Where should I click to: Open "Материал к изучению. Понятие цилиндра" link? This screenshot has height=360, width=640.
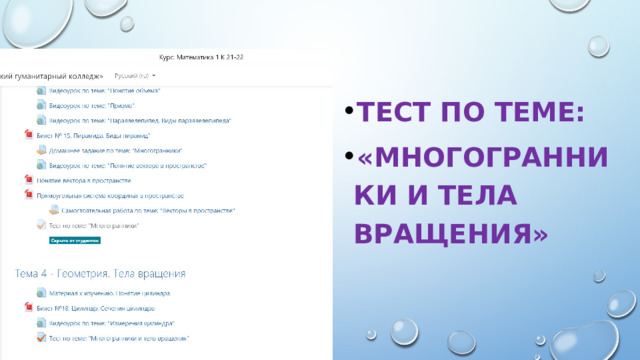pos(109,293)
